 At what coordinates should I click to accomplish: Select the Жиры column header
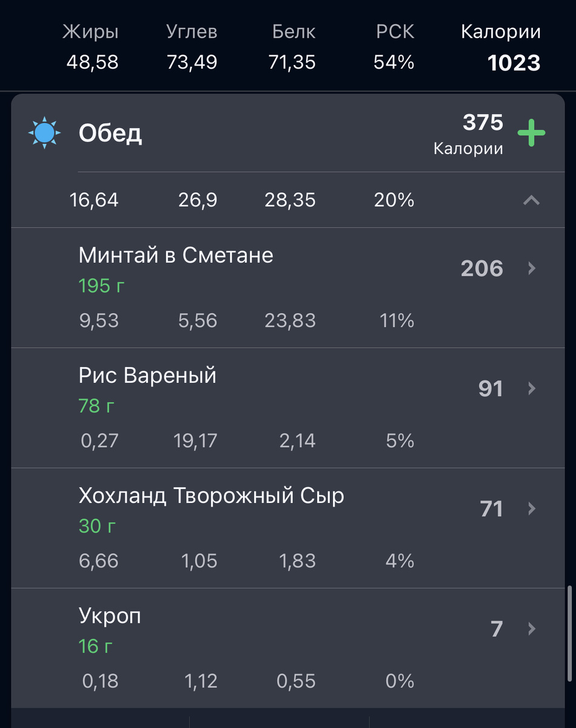coord(90,32)
